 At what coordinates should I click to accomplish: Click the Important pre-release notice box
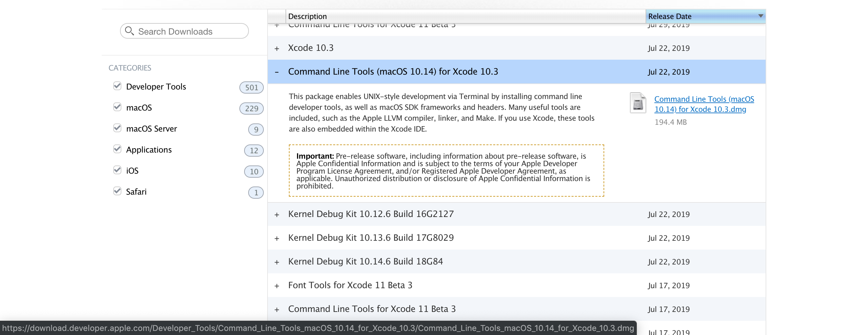(446, 171)
